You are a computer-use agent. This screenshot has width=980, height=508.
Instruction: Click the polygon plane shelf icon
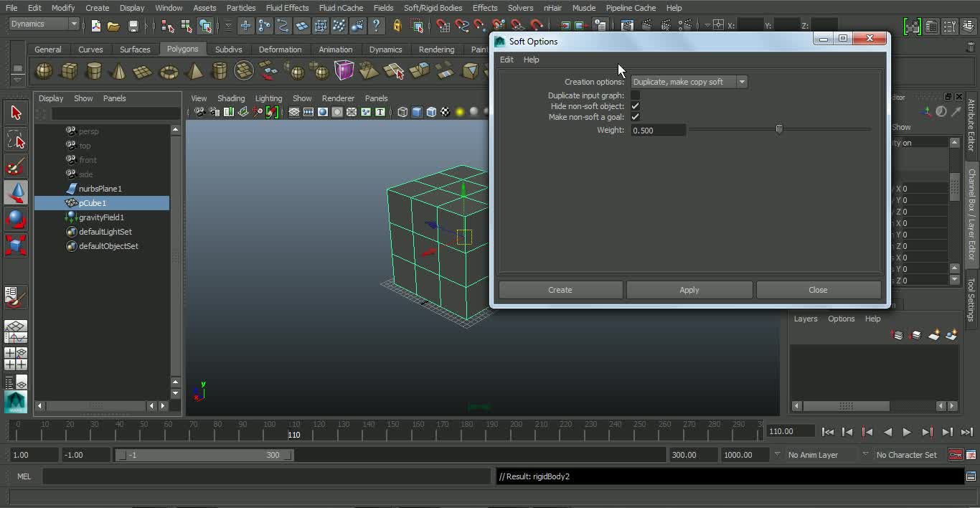pos(143,71)
